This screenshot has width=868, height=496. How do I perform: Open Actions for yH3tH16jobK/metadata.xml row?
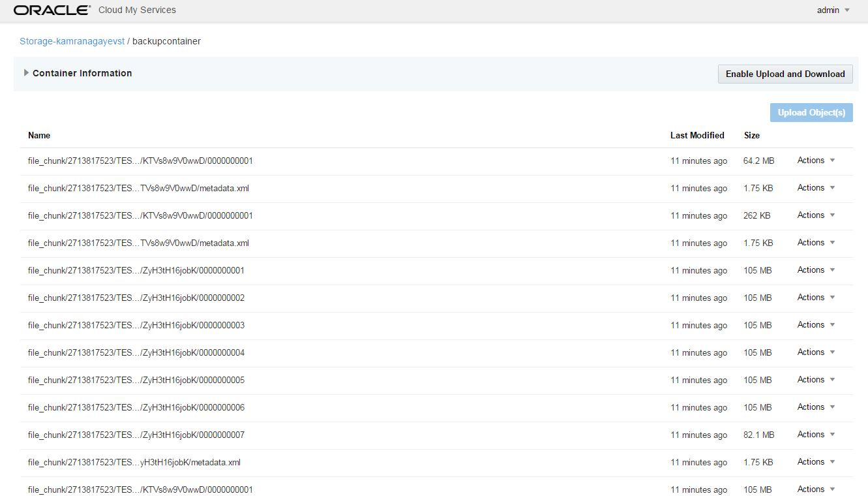[815, 462]
